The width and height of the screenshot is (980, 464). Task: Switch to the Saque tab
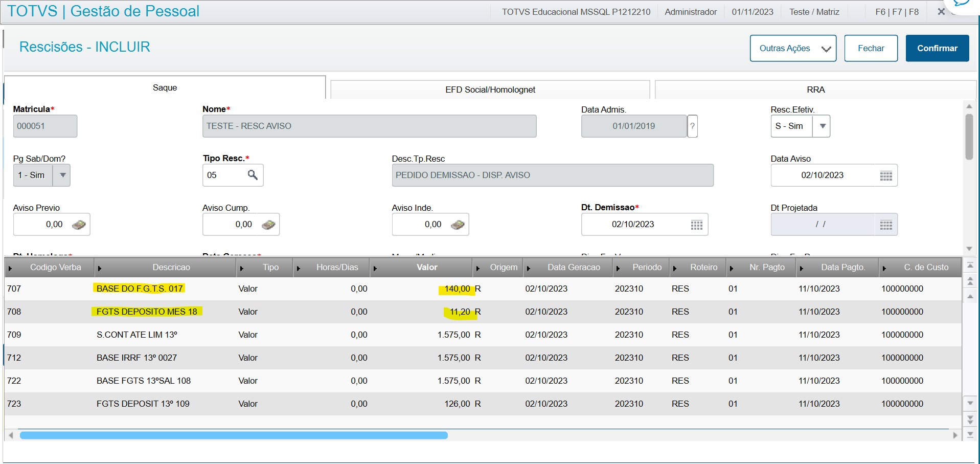click(165, 87)
